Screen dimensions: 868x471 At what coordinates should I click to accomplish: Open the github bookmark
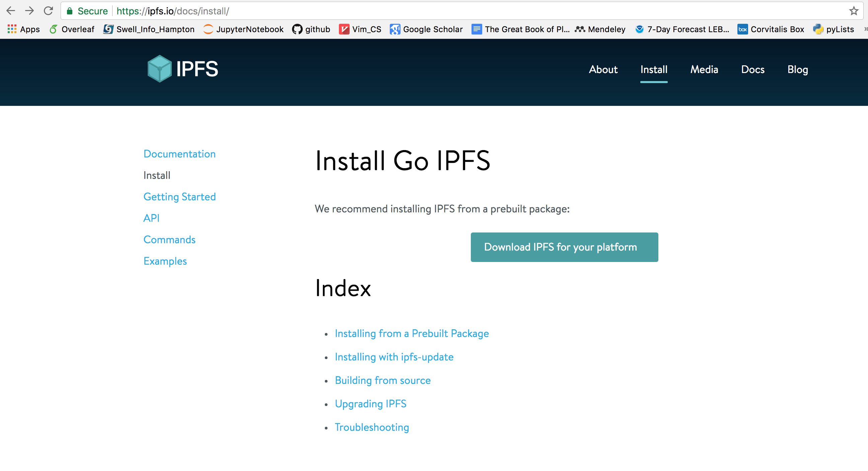point(311,29)
